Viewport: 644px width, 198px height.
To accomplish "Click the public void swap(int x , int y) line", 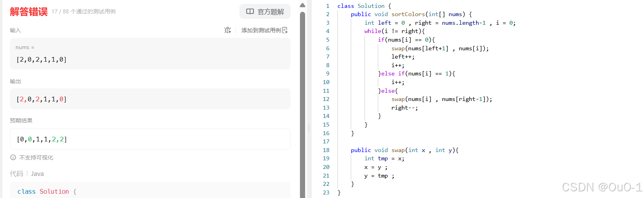I will click(405, 150).
